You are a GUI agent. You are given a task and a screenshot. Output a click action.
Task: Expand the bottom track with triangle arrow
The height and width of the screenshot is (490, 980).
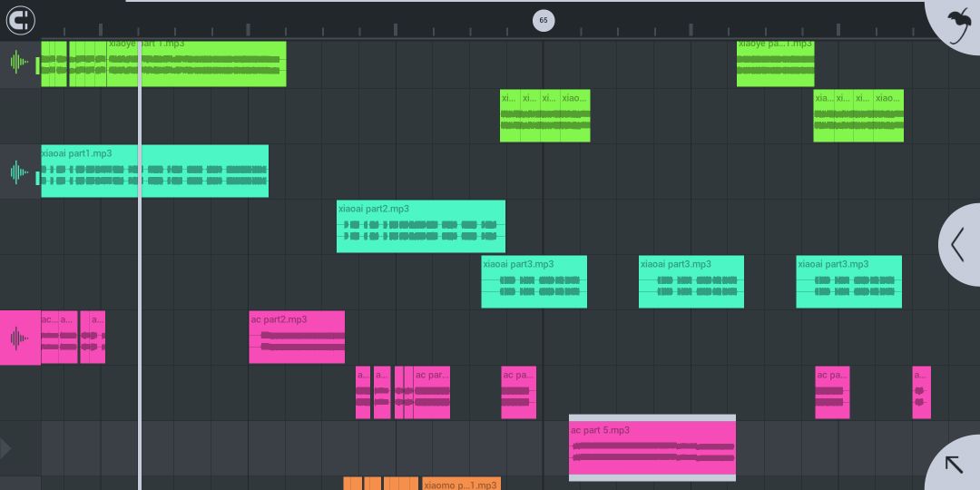pyautogui.click(x=5, y=448)
